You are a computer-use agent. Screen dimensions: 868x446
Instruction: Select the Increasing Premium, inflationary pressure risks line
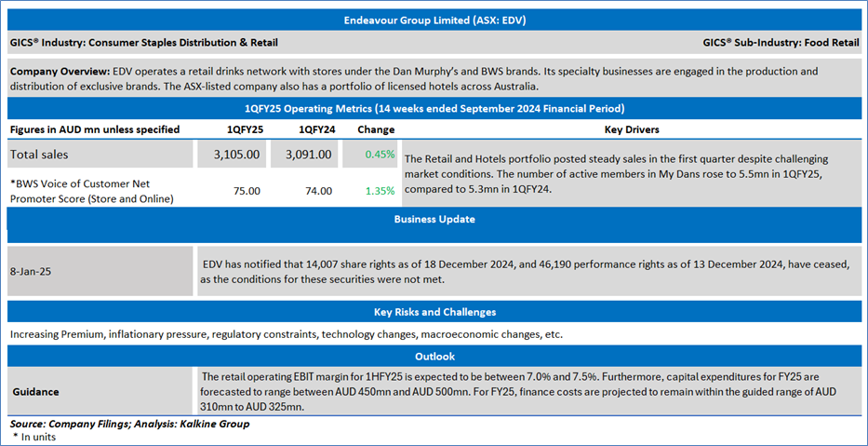(287, 334)
